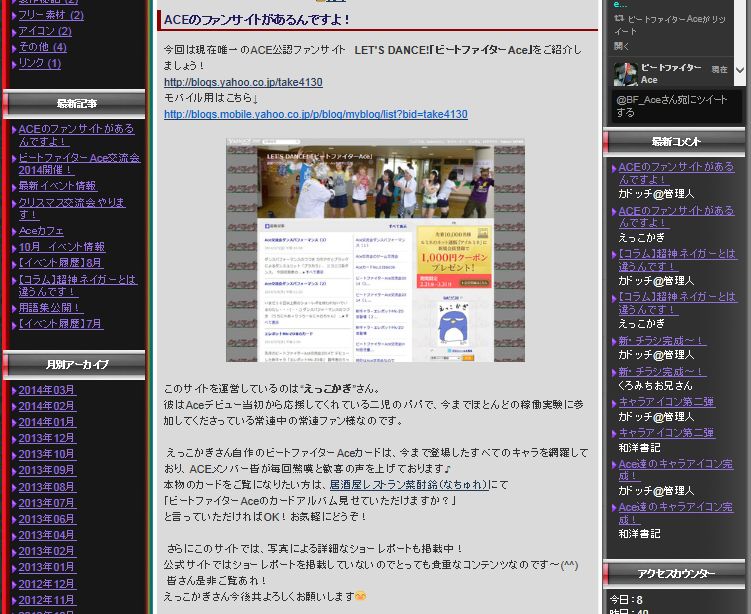Open 最新イベント情報 article
The width and height of the screenshot is (751, 614).
pos(57,186)
